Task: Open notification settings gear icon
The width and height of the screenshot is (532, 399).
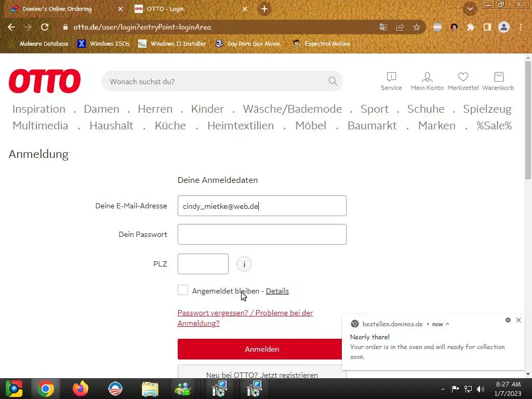Action: click(508, 320)
